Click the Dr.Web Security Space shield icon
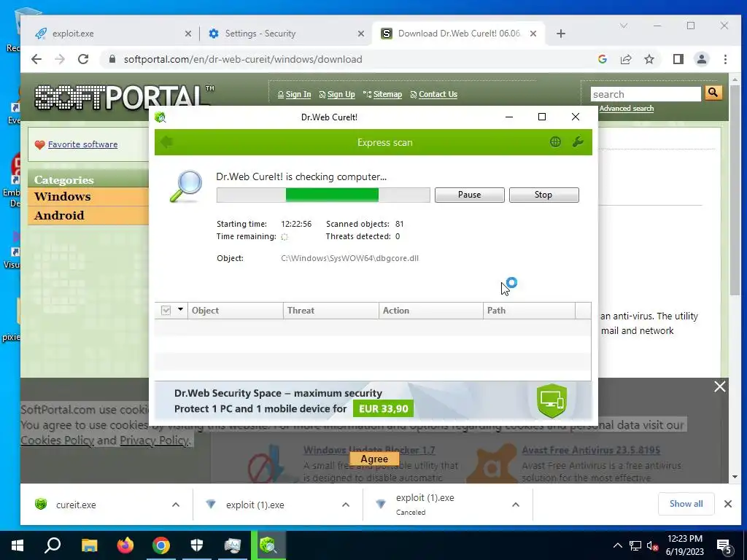Viewport: 747px width, 560px height. (551, 401)
